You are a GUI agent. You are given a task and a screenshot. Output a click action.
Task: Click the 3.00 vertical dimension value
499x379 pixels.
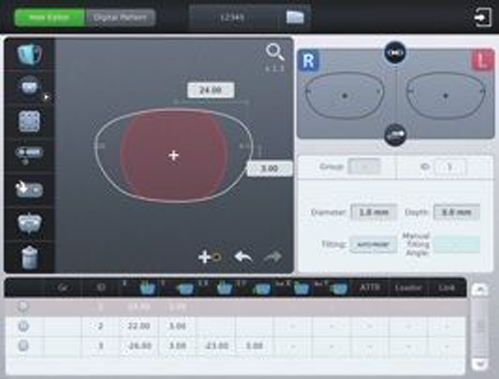click(269, 168)
